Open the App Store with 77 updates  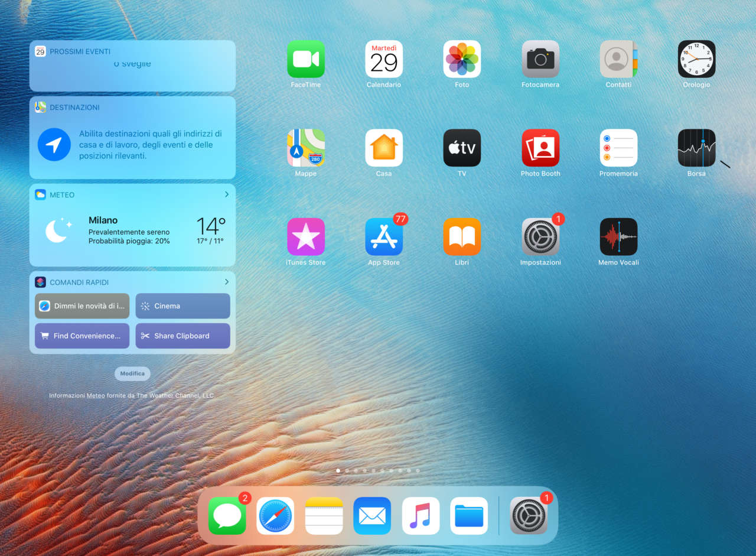click(384, 237)
